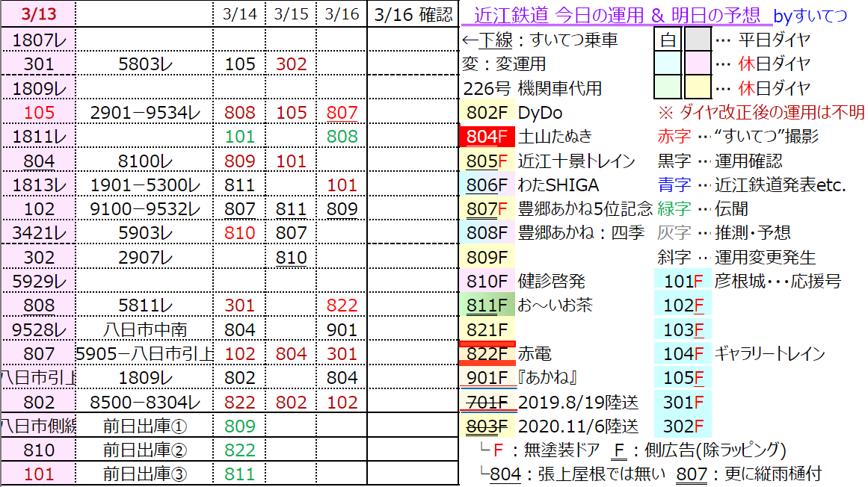Click the green 811F legend cell

click(x=487, y=305)
